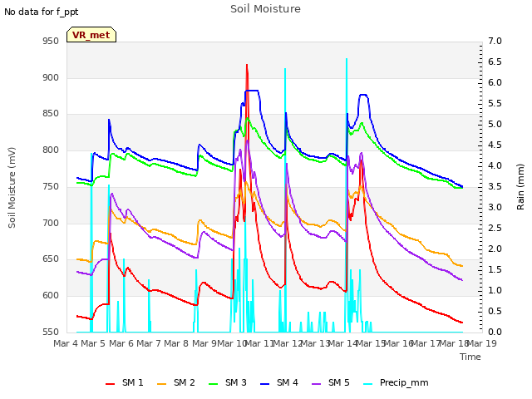Image resolution: width=532 pixels, height=399 pixels.
Task: Click the 600 tick on left axis
Action: point(51,296)
